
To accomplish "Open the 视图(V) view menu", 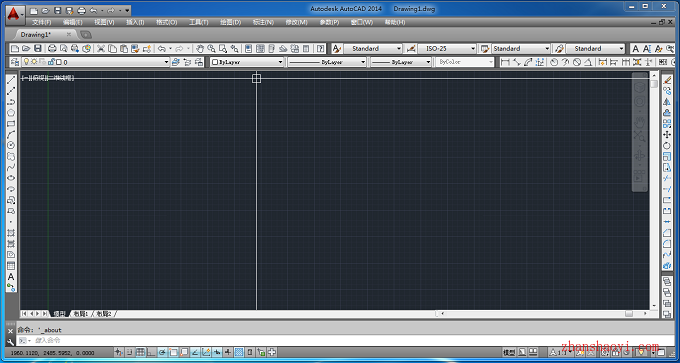I will [105, 22].
